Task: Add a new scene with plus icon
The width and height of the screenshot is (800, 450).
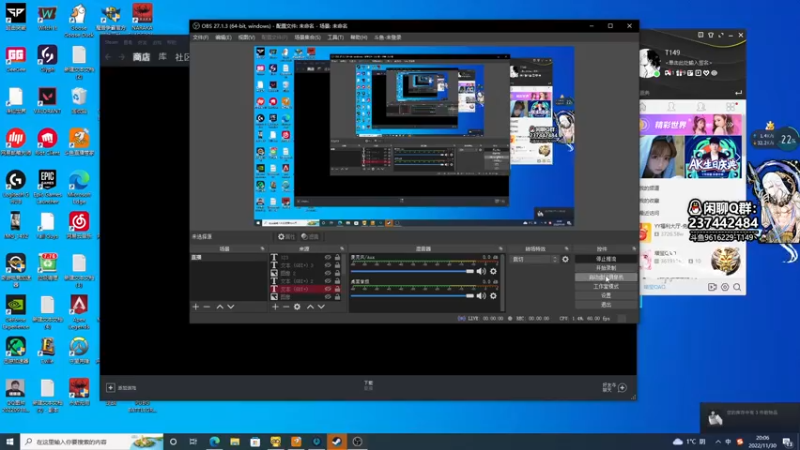Action: click(195, 307)
